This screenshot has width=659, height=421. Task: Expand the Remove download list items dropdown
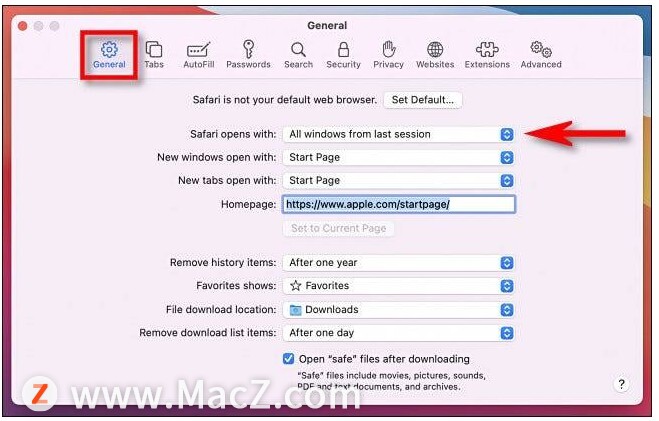pyautogui.click(x=398, y=333)
